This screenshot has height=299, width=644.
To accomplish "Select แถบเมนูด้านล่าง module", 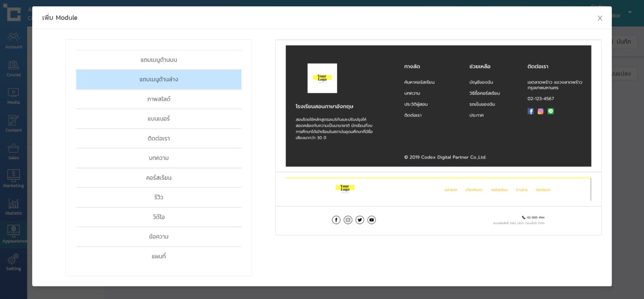I will coord(159,80).
